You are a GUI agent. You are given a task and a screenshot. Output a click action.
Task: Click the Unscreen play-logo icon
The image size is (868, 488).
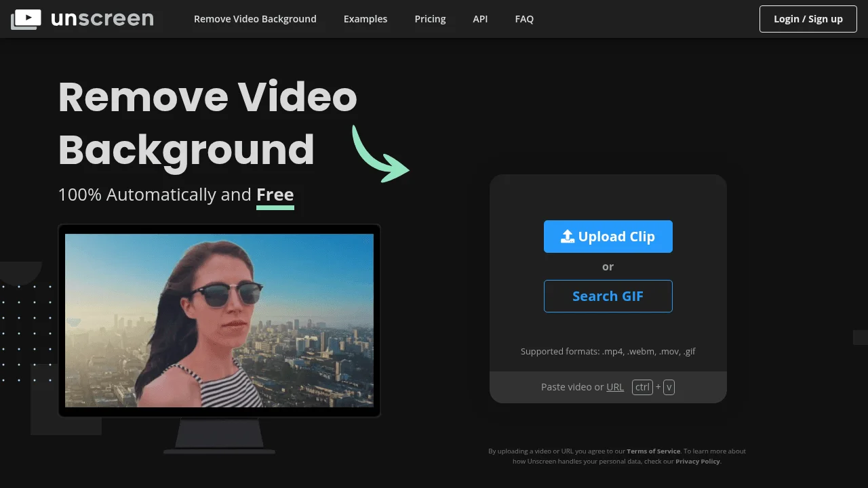pos(26,19)
